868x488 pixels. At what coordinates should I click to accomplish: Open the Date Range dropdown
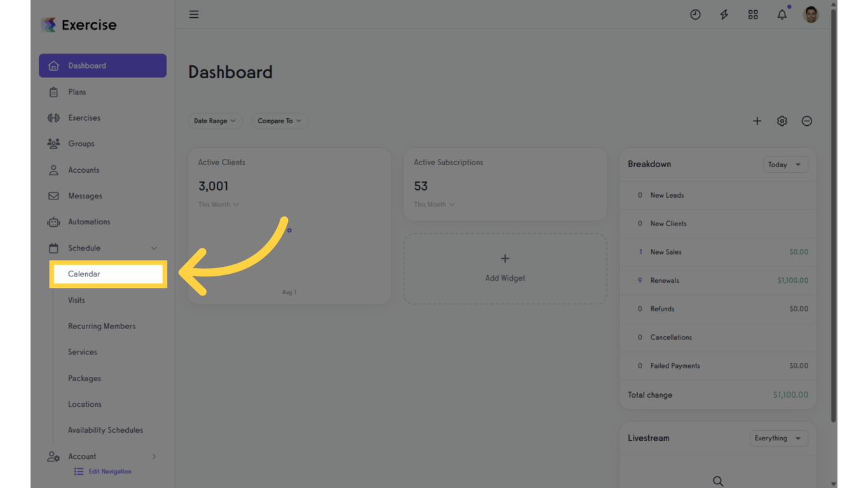click(215, 121)
